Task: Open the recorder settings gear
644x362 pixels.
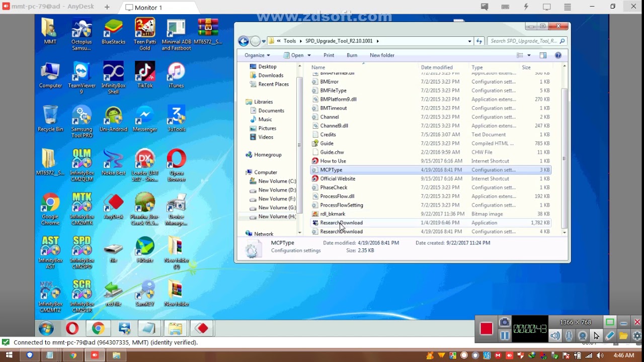Action: (637, 336)
